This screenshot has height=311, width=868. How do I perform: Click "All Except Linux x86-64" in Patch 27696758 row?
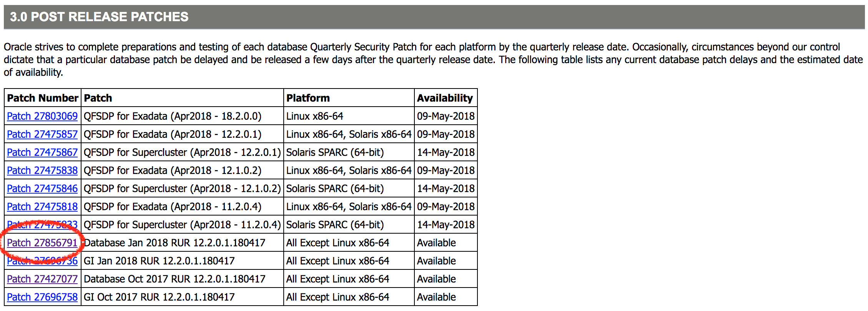point(338,297)
